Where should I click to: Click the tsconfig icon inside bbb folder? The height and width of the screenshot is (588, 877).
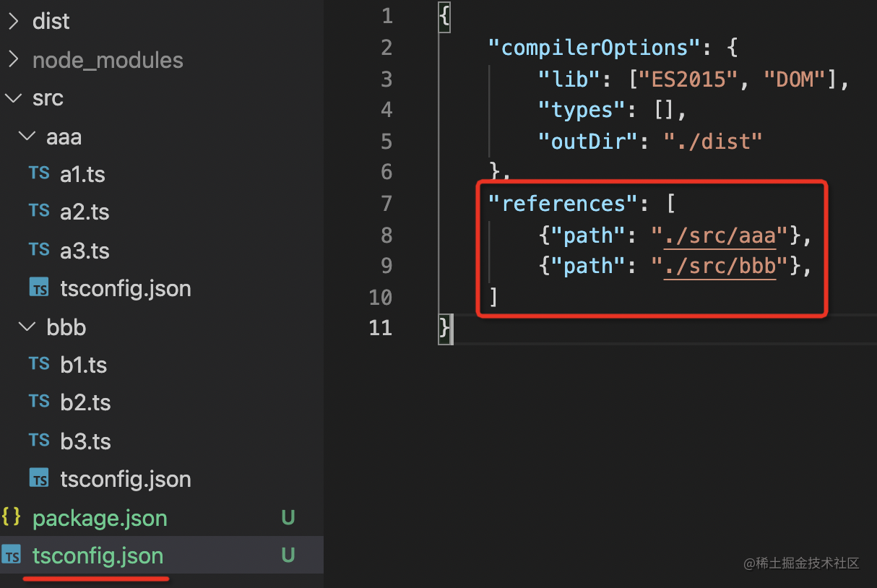(x=39, y=479)
